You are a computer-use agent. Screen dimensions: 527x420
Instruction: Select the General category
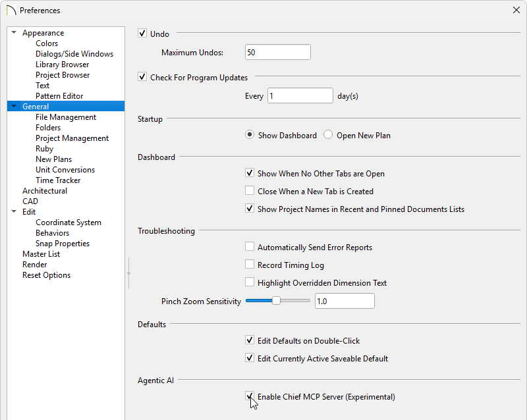(36, 106)
